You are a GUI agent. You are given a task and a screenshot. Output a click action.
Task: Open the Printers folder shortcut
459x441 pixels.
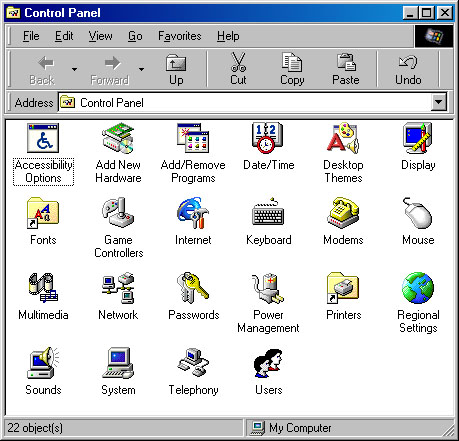tap(343, 288)
